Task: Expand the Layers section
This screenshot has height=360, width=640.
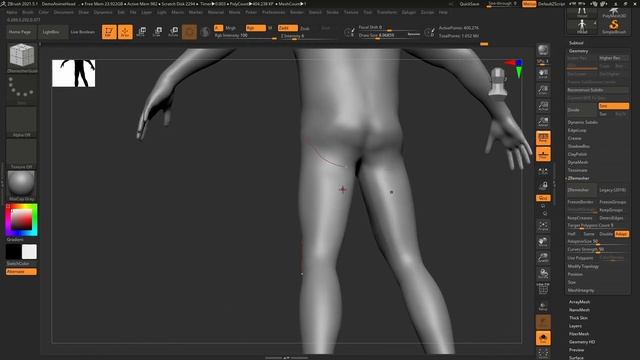Action: pyautogui.click(x=575, y=326)
